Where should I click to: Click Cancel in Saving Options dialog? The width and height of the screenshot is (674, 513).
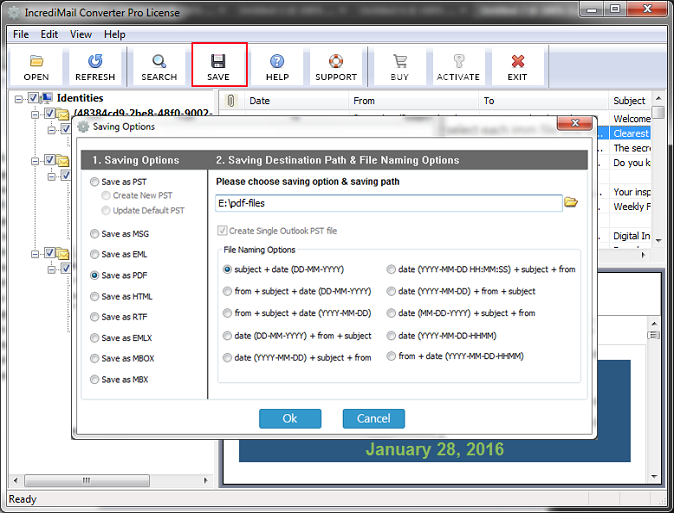[374, 418]
